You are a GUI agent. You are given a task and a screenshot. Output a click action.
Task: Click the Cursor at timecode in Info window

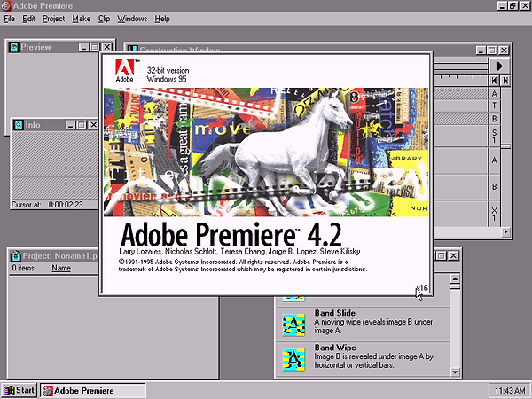pos(66,205)
